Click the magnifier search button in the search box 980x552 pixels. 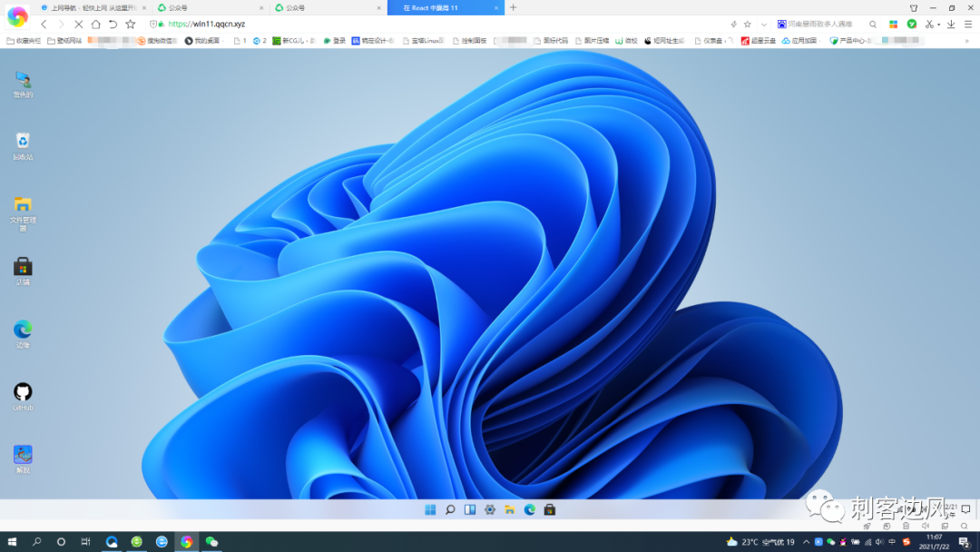pos(873,24)
